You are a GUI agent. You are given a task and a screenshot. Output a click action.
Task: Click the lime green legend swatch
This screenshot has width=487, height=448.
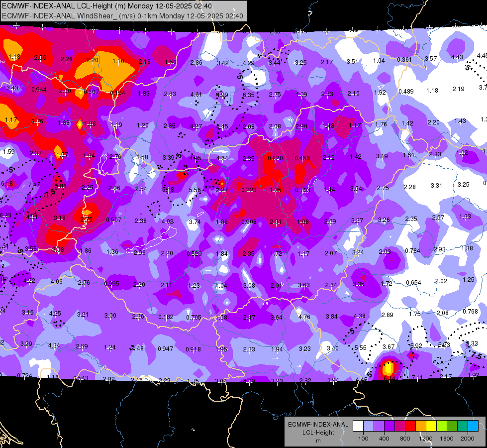click(442, 426)
